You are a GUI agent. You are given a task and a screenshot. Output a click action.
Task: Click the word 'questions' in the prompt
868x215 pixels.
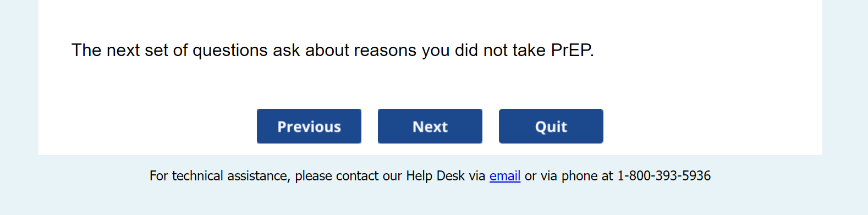tap(230, 51)
